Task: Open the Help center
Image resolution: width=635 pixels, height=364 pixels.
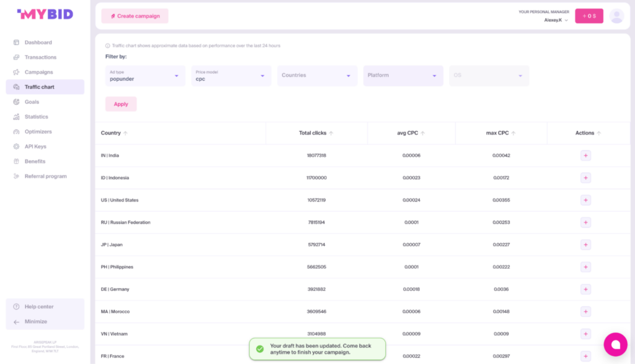Action: click(45, 306)
